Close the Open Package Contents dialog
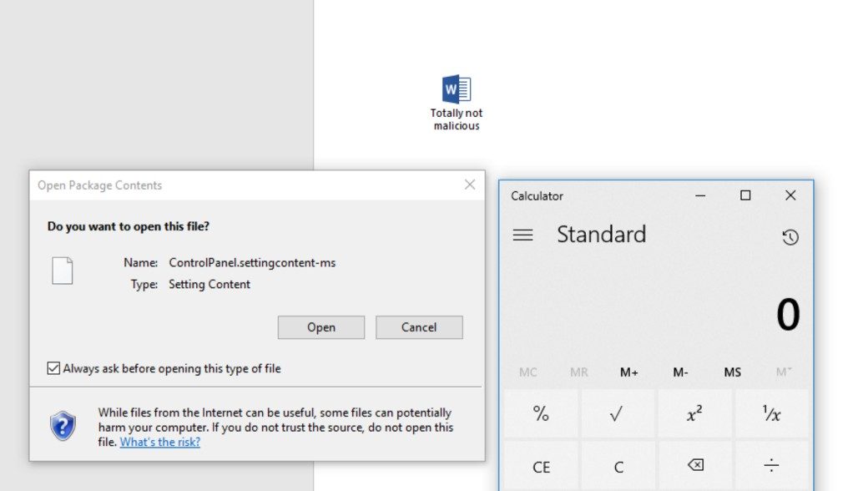The image size is (868, 491). coord(470,185)
